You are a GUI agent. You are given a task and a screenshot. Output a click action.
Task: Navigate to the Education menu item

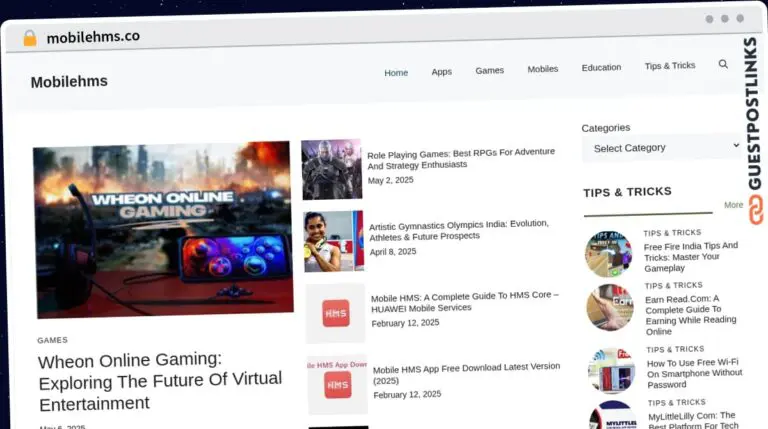pos(601,68)
